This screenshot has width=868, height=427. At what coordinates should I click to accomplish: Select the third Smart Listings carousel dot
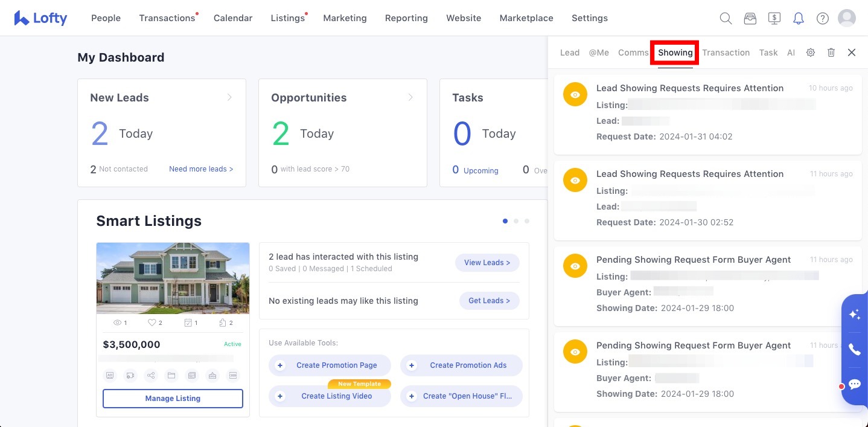527,221
